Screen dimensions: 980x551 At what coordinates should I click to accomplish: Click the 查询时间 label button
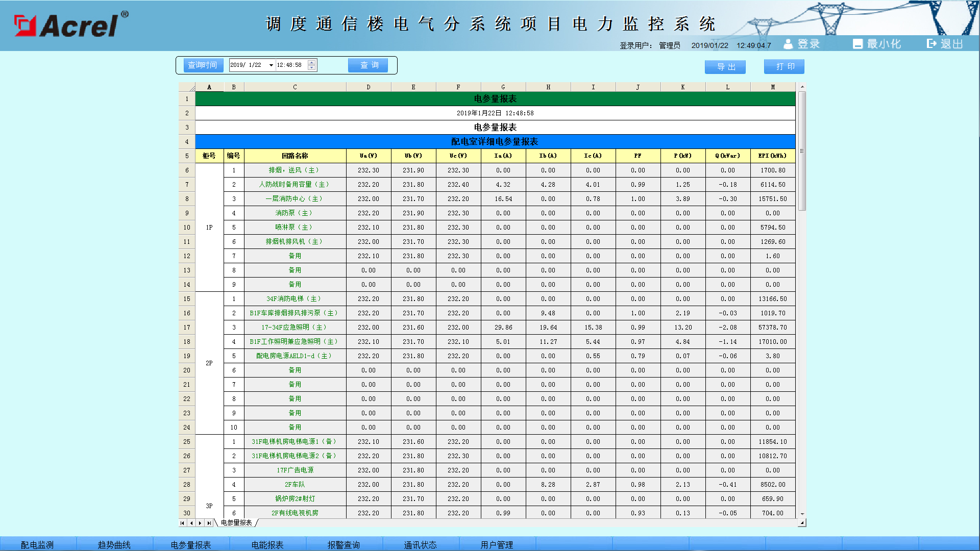pos(203,65)
